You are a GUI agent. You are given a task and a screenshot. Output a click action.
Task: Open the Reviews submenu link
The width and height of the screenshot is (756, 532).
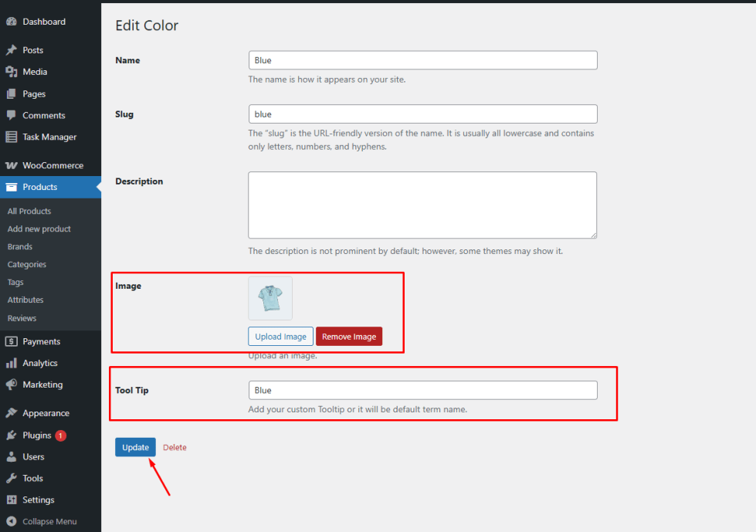(x=22, y=318)
